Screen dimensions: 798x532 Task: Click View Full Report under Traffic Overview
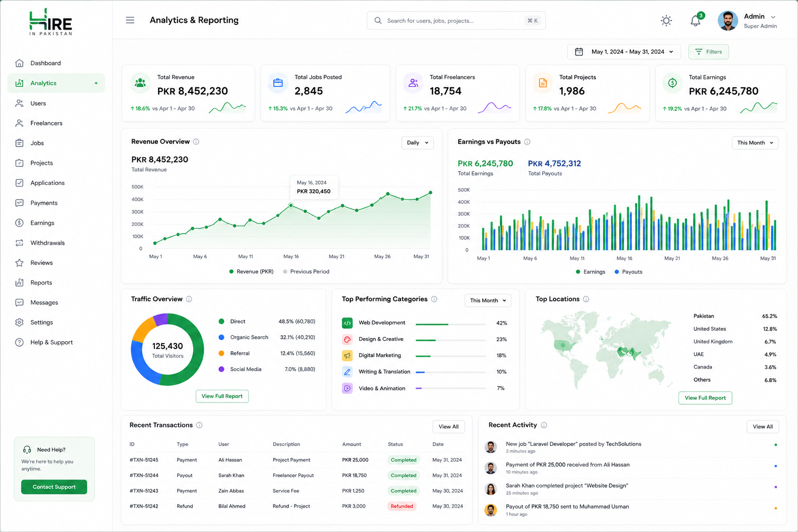(x=222, y=396)
